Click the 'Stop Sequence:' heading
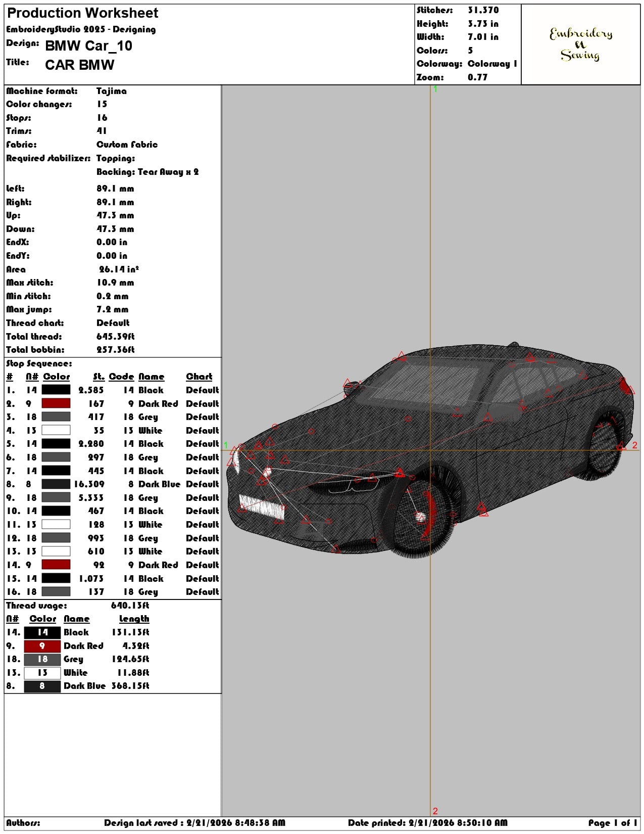The height and width of the screenshot is (834, 644). click(39, 363)
